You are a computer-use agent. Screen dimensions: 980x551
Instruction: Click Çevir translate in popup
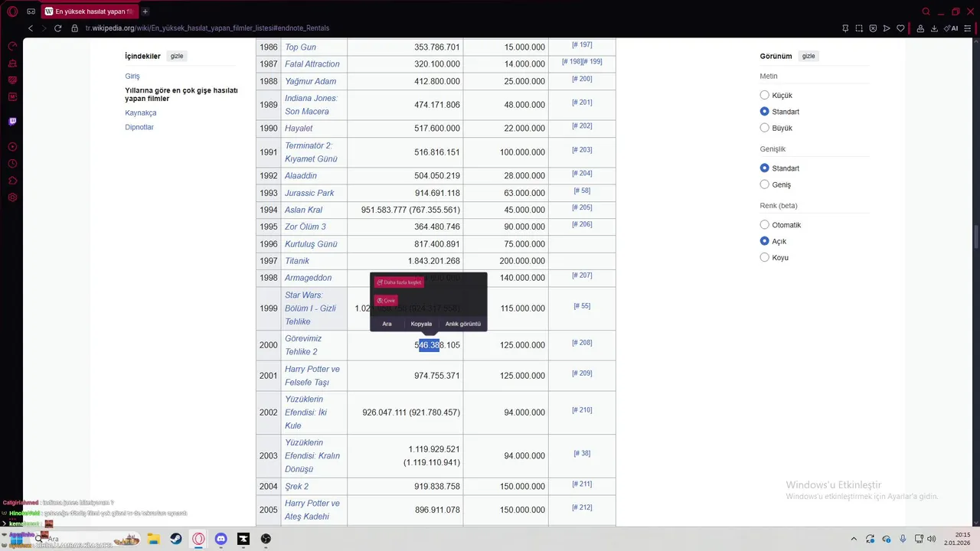coord(386,301)
